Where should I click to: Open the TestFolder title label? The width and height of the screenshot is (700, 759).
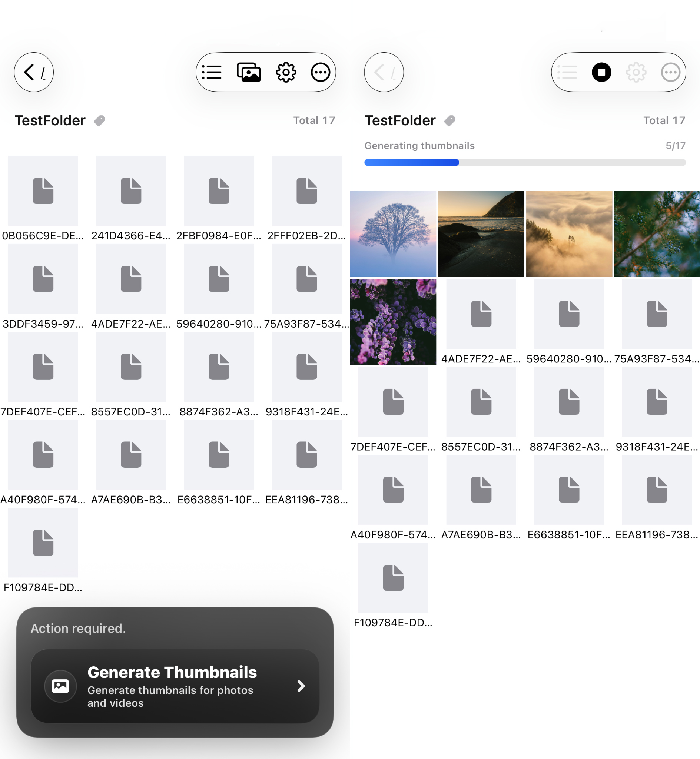coord(50,120)
